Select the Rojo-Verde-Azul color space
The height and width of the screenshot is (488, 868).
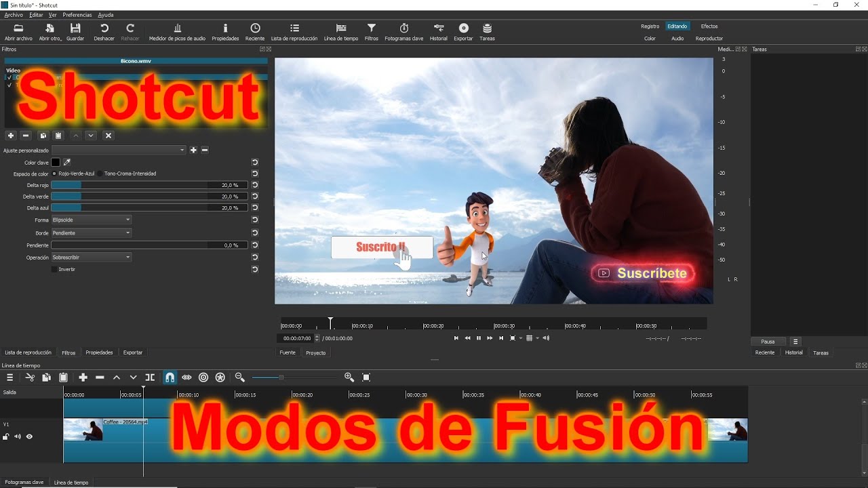(x=74, y=174)
